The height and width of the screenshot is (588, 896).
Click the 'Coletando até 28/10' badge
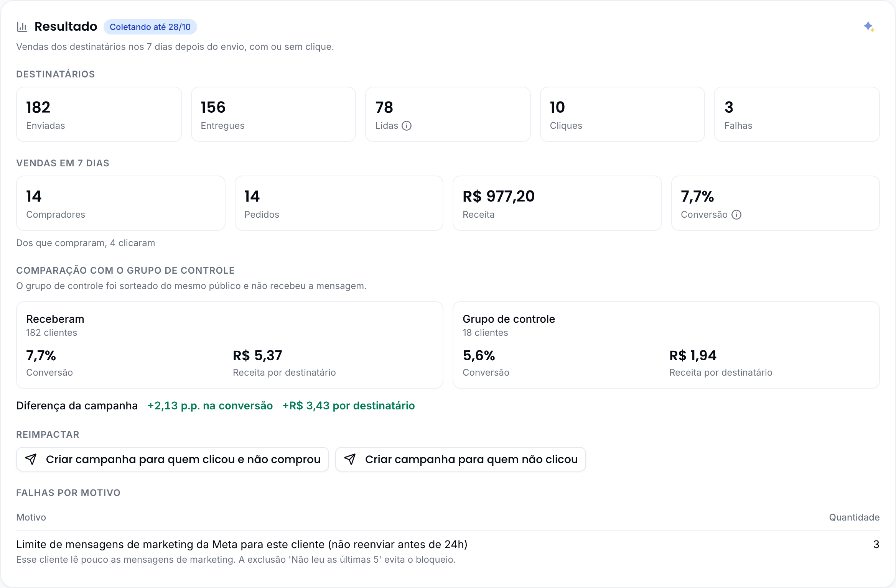point(150,27)
